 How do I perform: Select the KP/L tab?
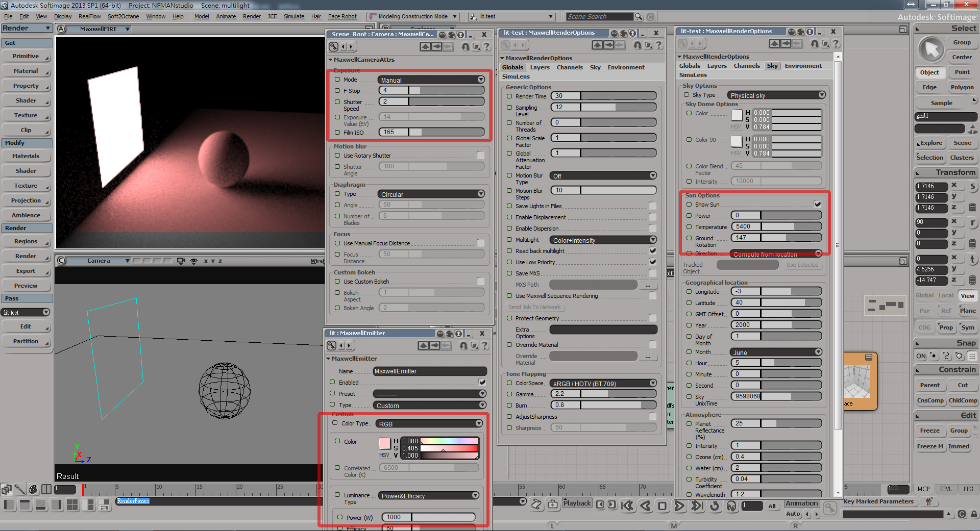pos(945,489)
